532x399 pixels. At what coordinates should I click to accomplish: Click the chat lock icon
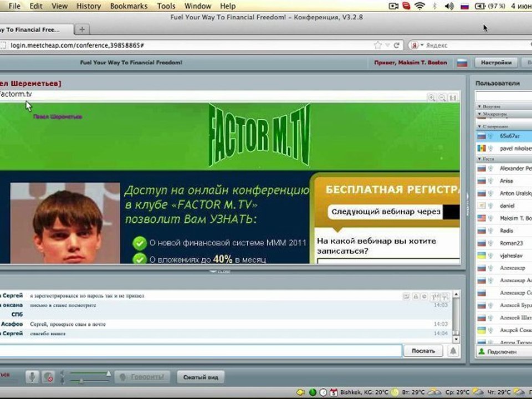click(x=415, y=296)
